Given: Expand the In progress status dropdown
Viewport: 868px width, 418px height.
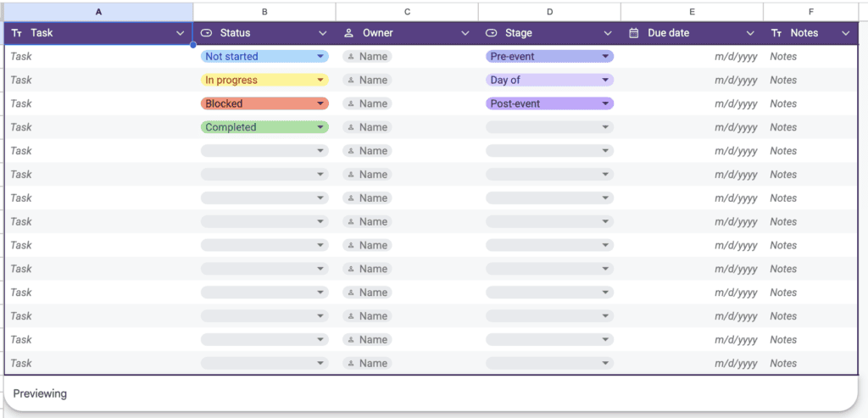Looking at the screenshot, I should pyautogui.click(x=320, y=81).
